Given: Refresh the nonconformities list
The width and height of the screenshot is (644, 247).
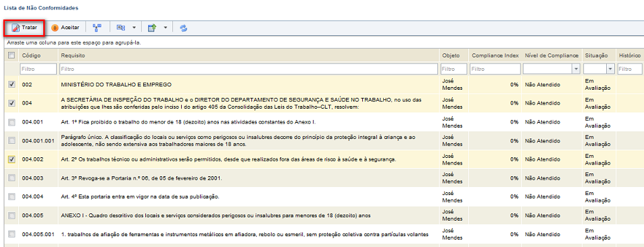Looking at the screenshot, I should [x=184, y=28].
